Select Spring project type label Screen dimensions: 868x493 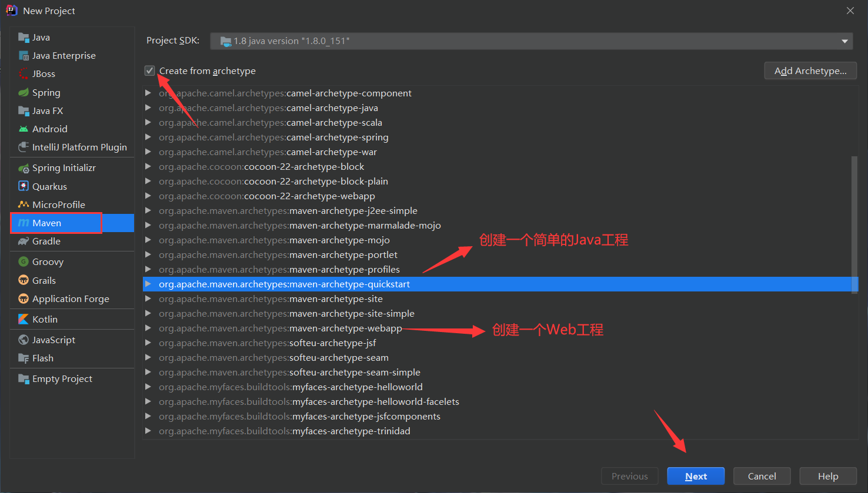46,93
